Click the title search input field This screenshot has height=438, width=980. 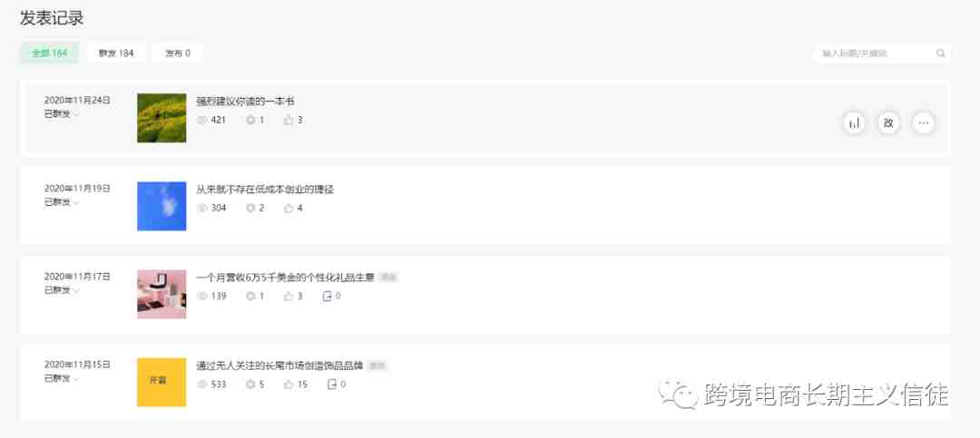875,54
